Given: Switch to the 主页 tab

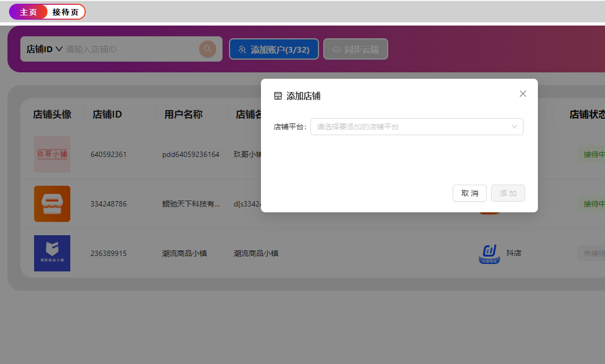Looking at the screenshot, I should click(28, 12).
